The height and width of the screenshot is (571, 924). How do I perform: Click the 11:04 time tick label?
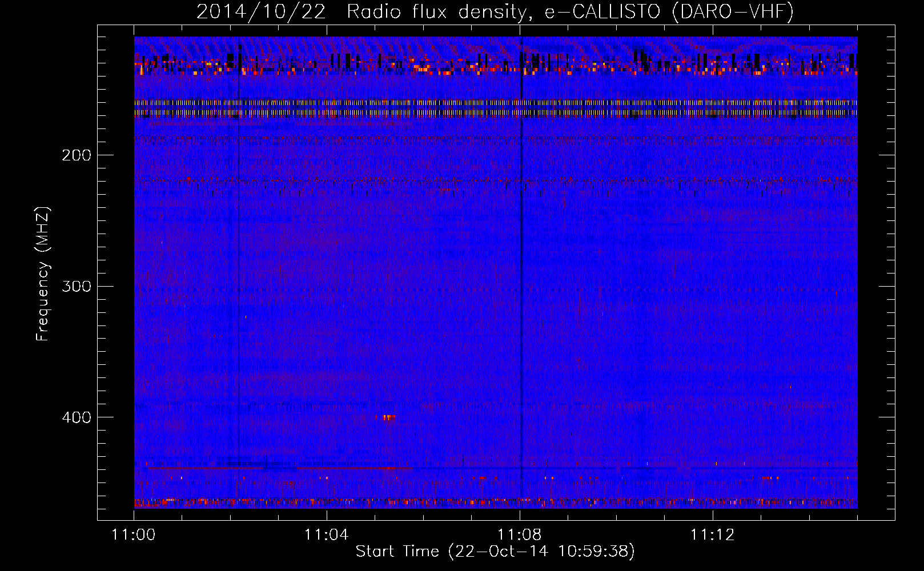(x=327, y=535)
